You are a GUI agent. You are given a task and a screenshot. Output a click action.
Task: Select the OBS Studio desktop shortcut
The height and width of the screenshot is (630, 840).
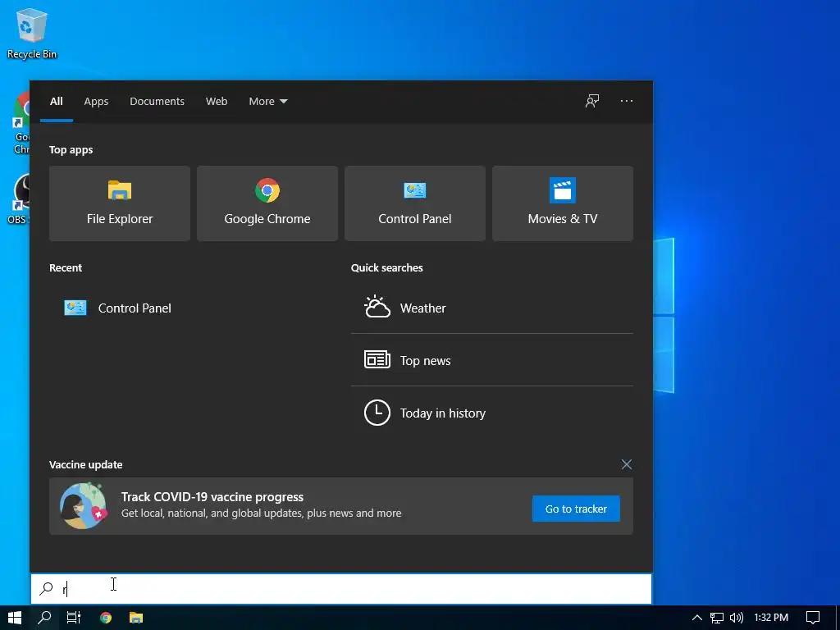click(20, 199)
